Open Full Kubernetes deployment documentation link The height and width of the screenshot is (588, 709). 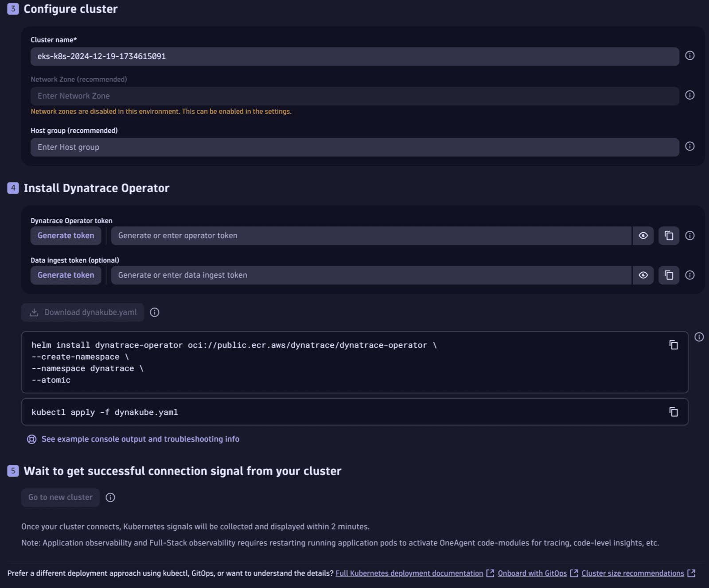[409, 573]
